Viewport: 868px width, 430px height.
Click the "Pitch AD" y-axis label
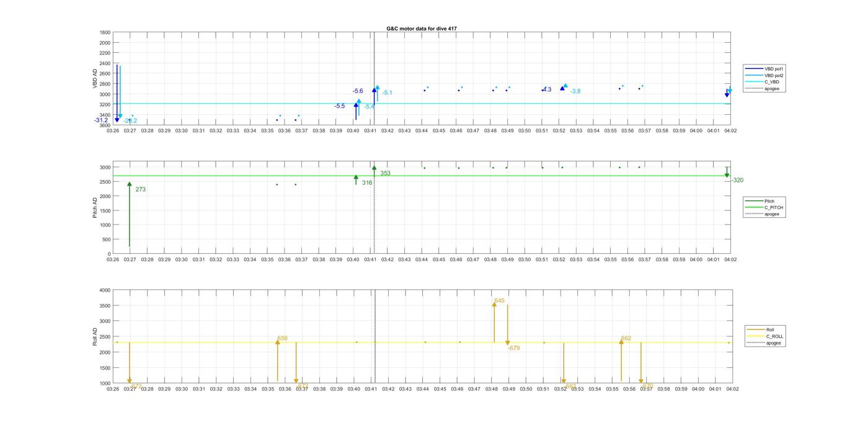(x=95, y=208)
